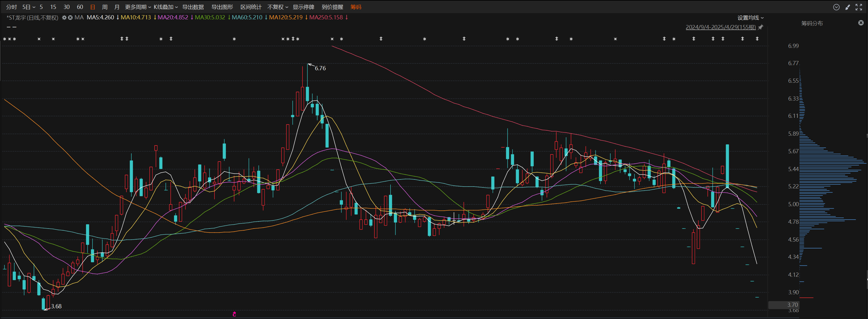Viewport: 868px width, 319px height.
Task: Toggle 显示停牌 suspension display
Action: tap(303, 7)
